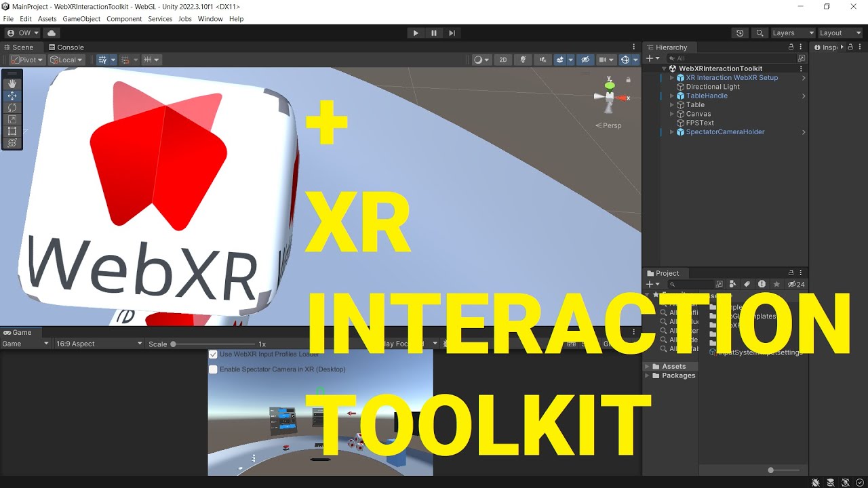
Task: Open SpectatorCameraHolder prefab arrow
Action: pos(804,132)
